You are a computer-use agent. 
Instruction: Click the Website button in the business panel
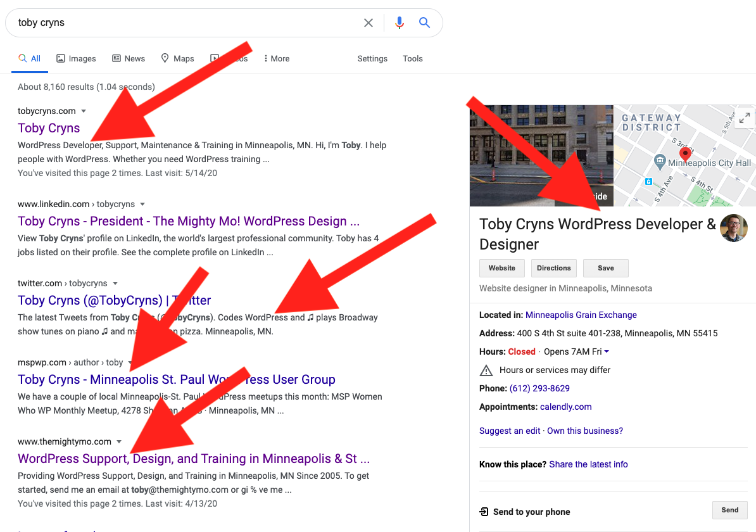502,268
